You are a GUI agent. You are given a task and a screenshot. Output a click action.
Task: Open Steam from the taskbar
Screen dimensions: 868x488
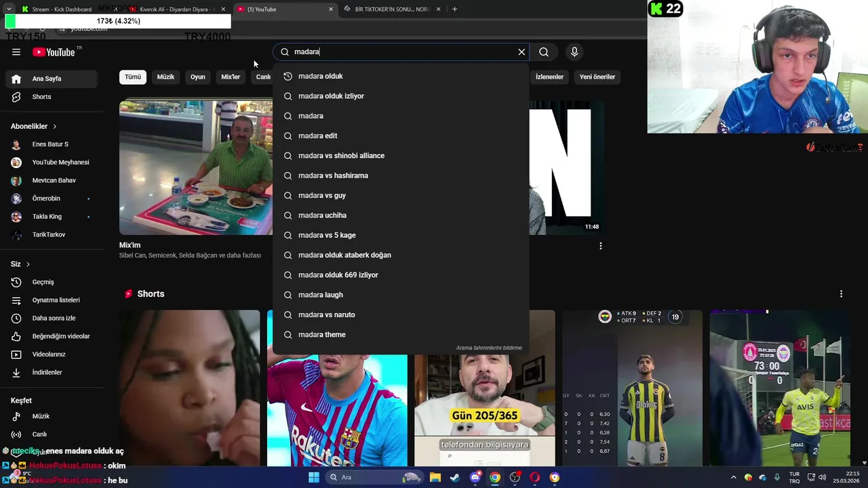click(455, 477)
